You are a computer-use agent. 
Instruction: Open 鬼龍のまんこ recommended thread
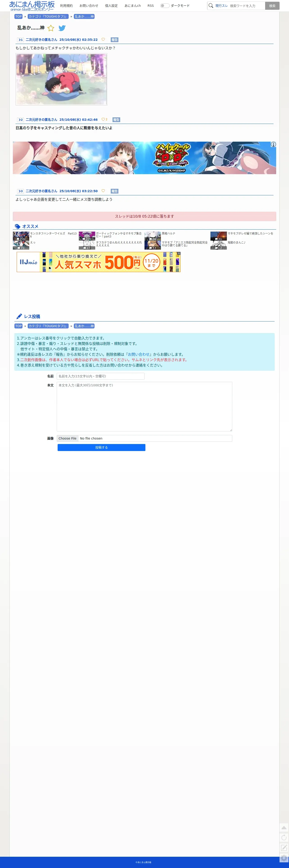(x=237, y=243)
